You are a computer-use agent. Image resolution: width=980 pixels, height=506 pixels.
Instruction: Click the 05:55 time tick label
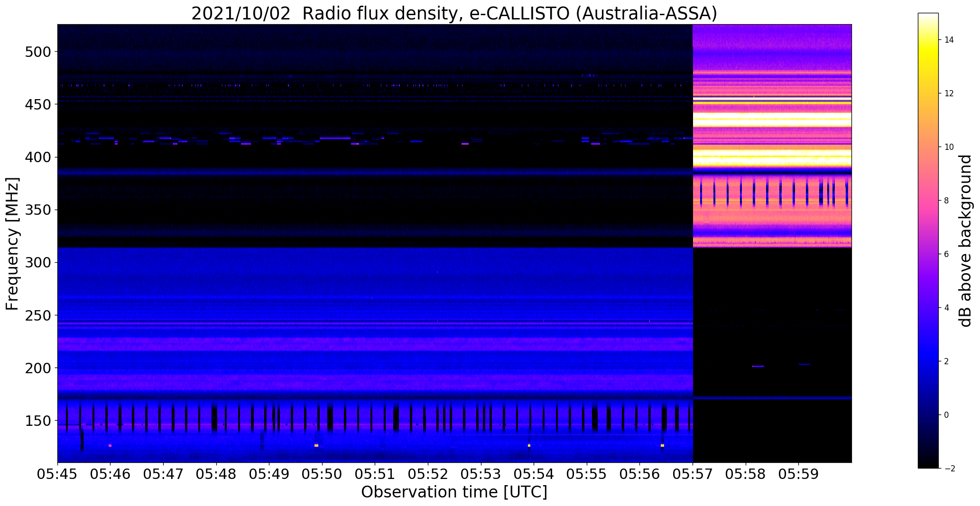coord(587,474)
